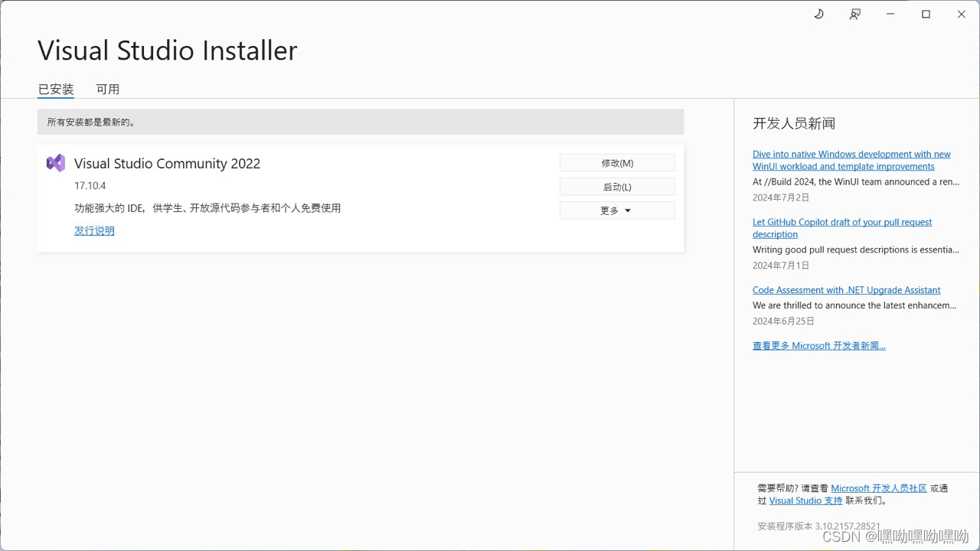Viewport: 980px width, 551px height.
Task: Click the 修改(M) button
Action: pos(617,163)
